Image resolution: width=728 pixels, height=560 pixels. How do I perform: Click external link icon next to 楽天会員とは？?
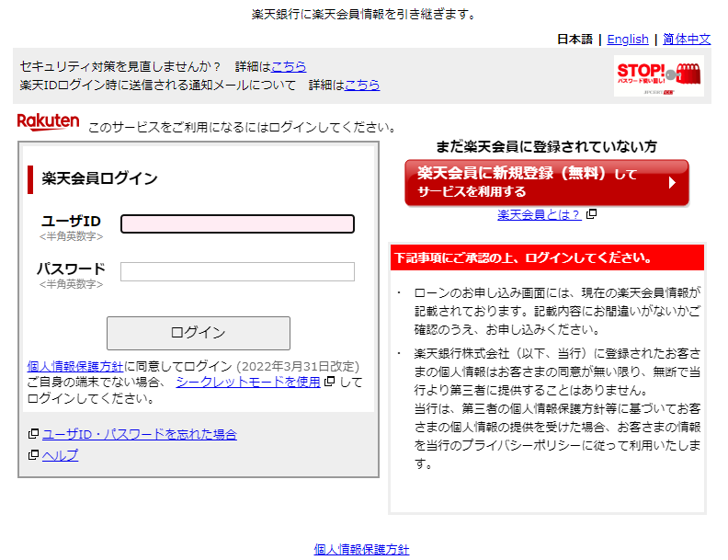(592, 213)
